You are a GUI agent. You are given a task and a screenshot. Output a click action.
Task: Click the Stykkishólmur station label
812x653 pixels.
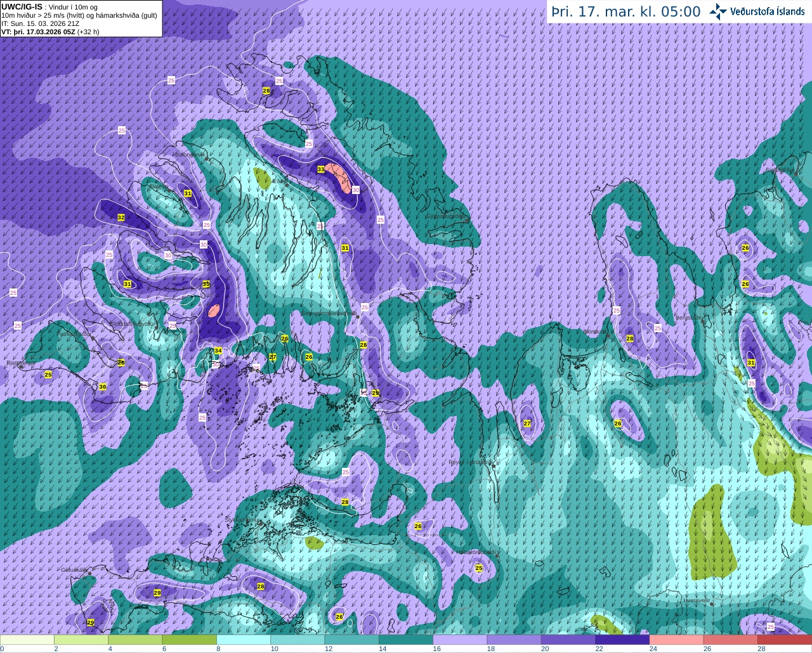(244, 519)
